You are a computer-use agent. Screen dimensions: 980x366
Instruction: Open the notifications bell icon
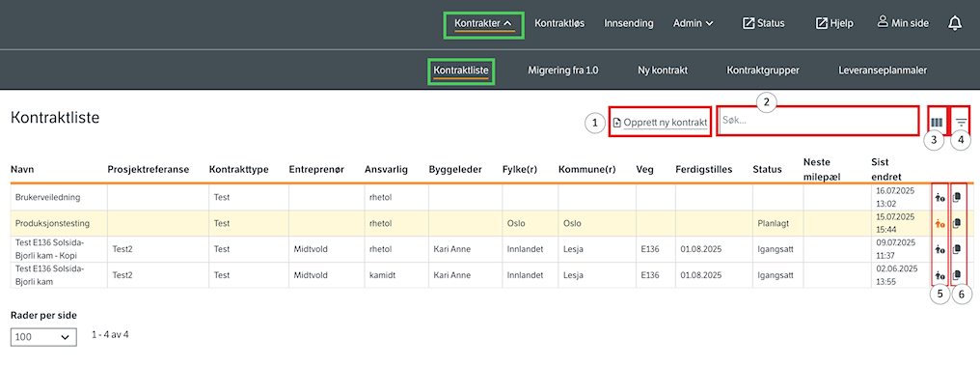954,23
